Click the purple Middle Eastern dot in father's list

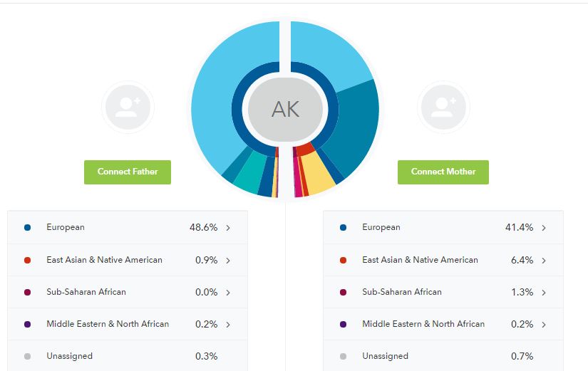click(x=27, y=325)
